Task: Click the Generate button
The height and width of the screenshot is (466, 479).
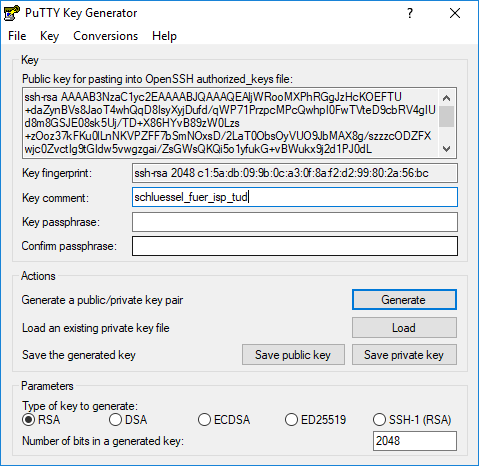Action: pos(404,300)
